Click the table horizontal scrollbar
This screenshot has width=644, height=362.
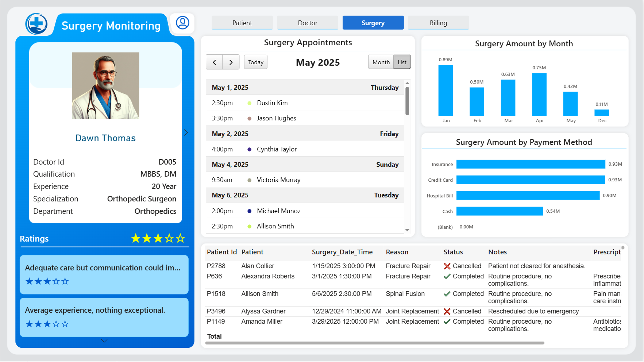[375, 343]
